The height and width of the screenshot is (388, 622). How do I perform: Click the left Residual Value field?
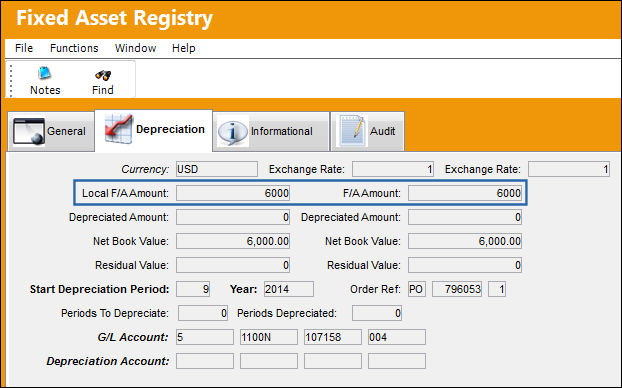coord(233,265)
